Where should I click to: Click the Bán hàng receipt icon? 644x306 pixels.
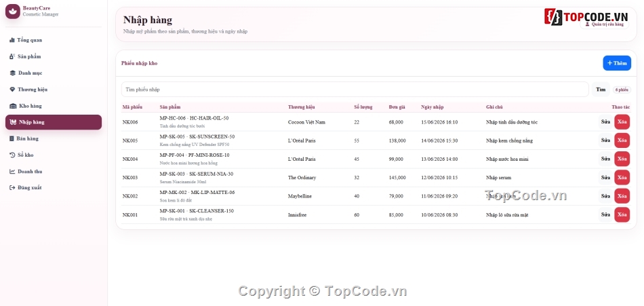(12, 138)
